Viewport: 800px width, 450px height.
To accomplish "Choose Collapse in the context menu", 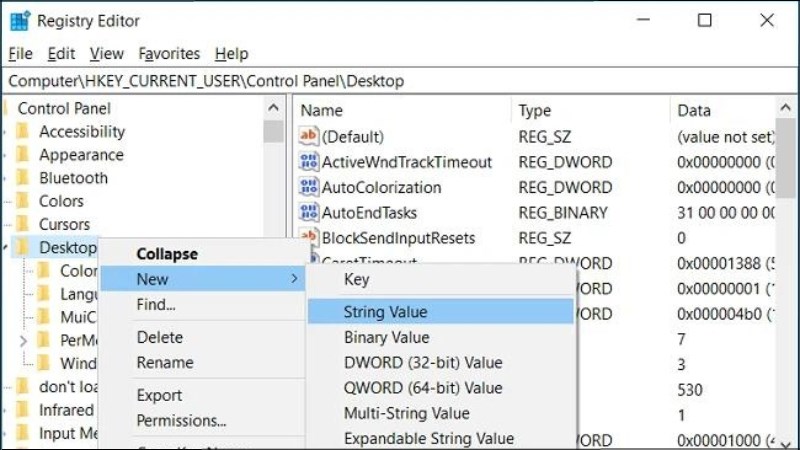I will 203,254.
